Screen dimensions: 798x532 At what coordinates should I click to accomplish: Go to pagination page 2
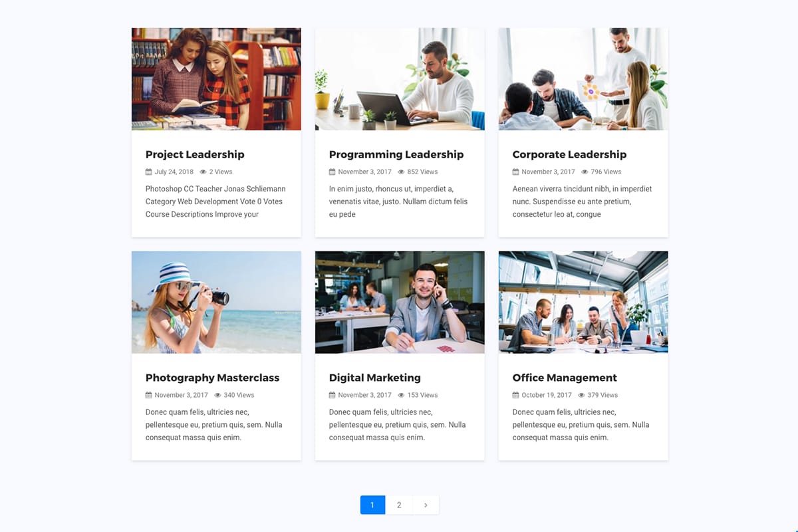point(399,505)
